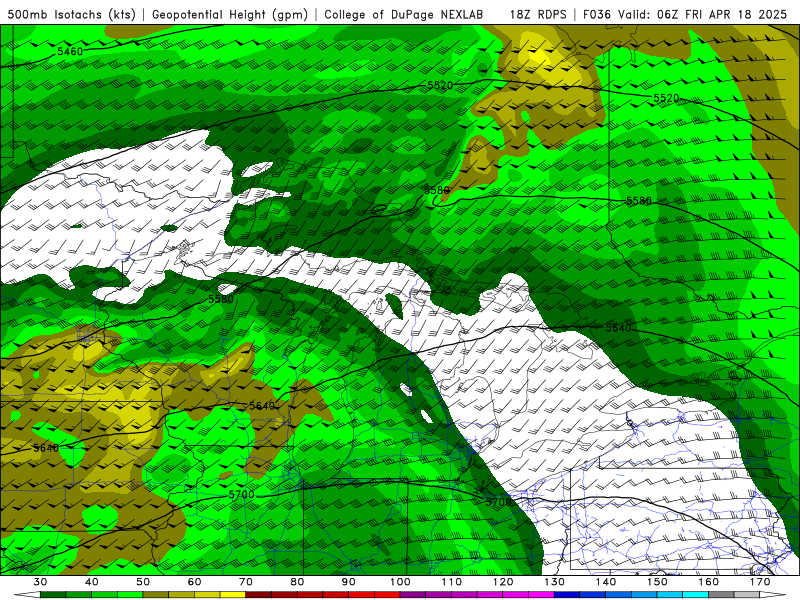Click the 'College of DuPage NEXLAB' header text
The width and height of the screenshot is (800, 600).
click(404, 15)
